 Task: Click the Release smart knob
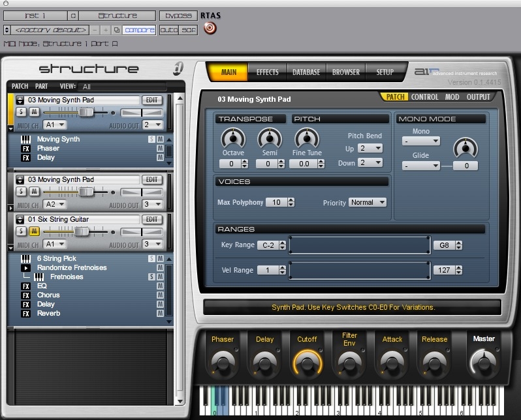[434, 363]
